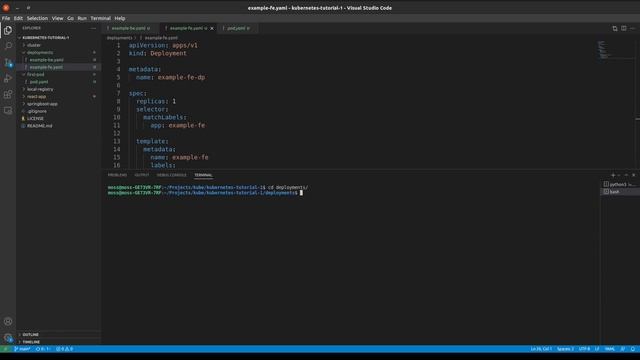Open the Source Control view
640x360 pixels.
(x=8, y=62)
